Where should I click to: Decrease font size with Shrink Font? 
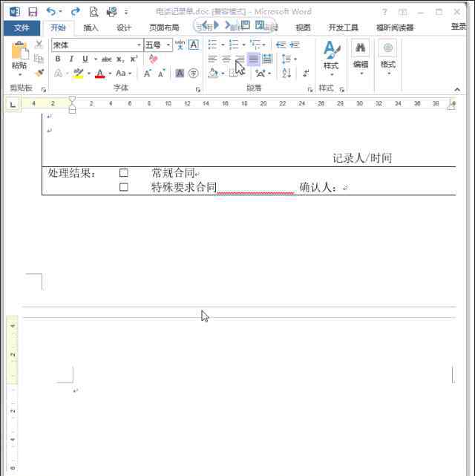click(x=161, y=74)
